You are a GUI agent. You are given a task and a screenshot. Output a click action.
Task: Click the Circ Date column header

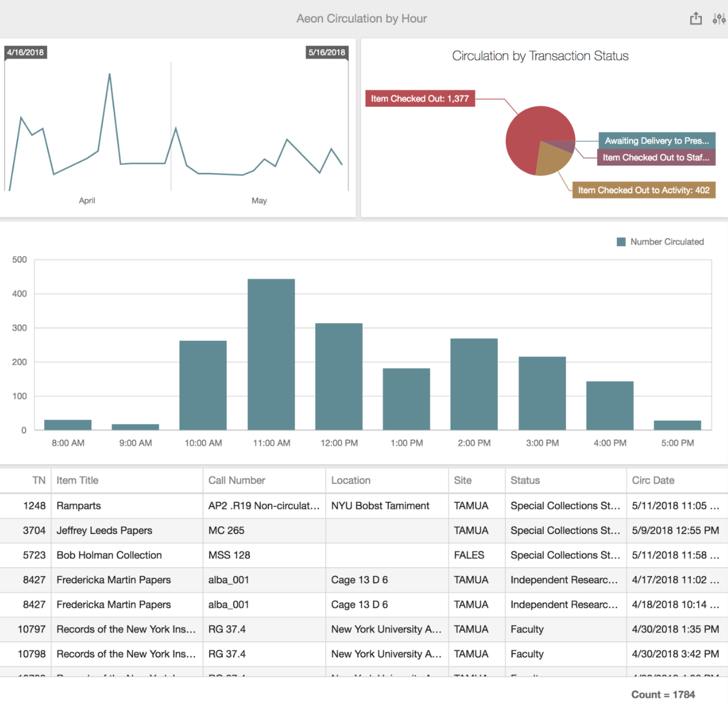pos(653,481)
